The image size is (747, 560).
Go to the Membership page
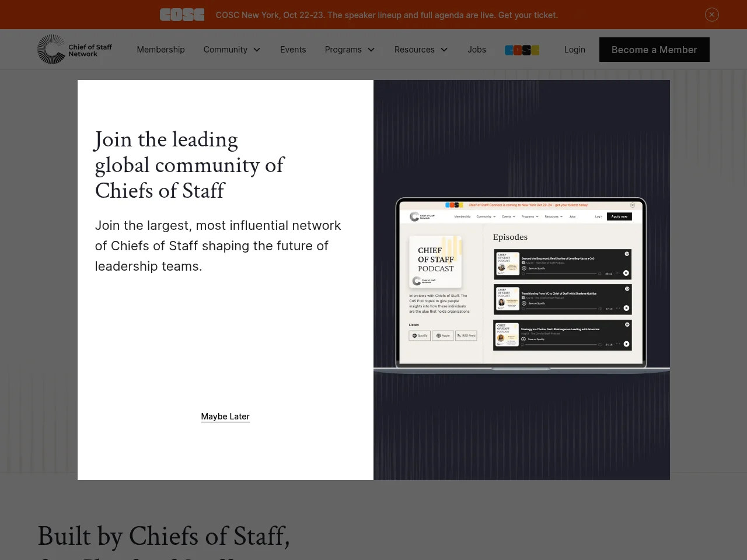[160, 50]
